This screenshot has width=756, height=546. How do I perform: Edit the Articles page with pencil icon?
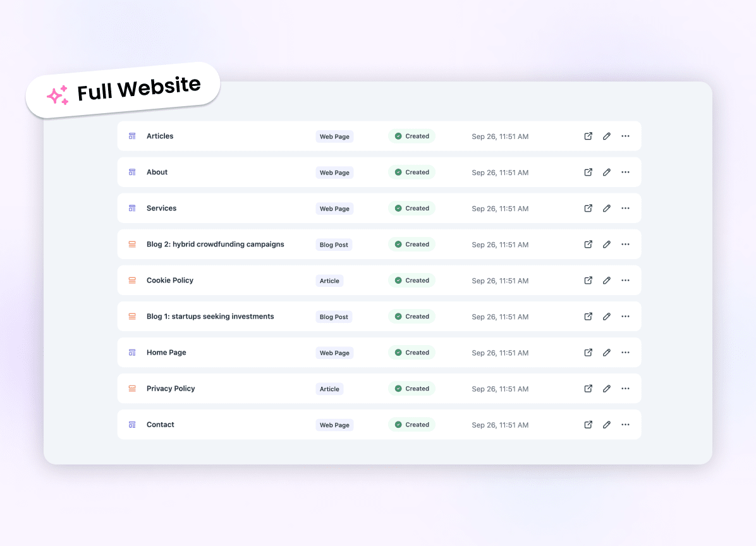click(x=607, y=136)
